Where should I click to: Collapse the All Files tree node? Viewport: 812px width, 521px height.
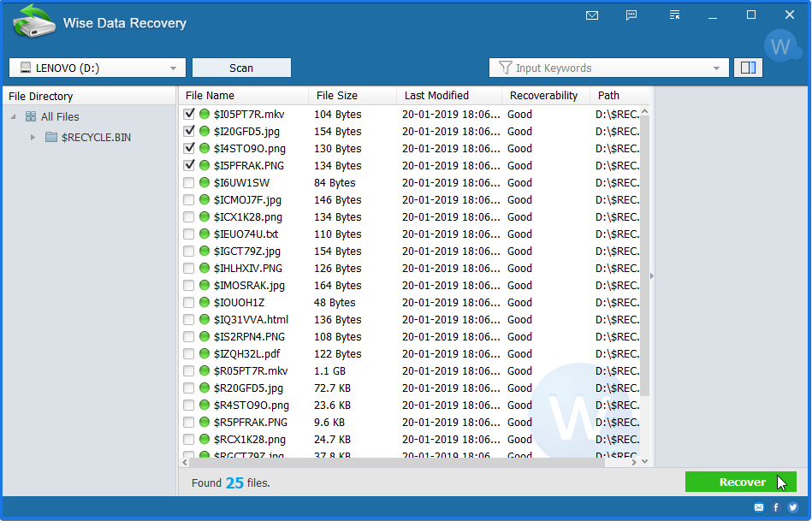(14, 117)
